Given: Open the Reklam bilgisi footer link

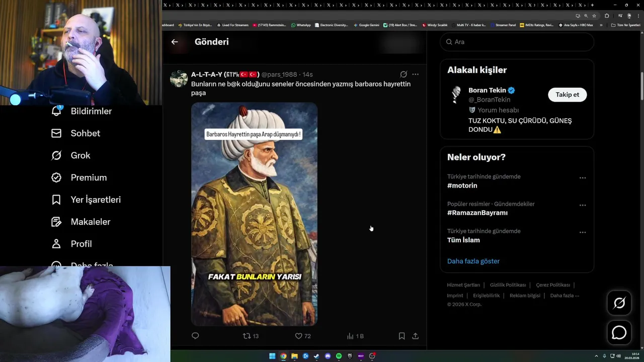Looking at the screenshot, I should (x=525, y=296).
